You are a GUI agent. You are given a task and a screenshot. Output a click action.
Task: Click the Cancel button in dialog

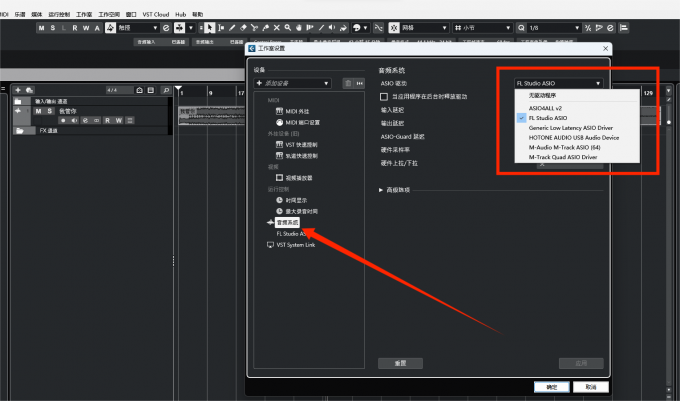pos(591,387)
